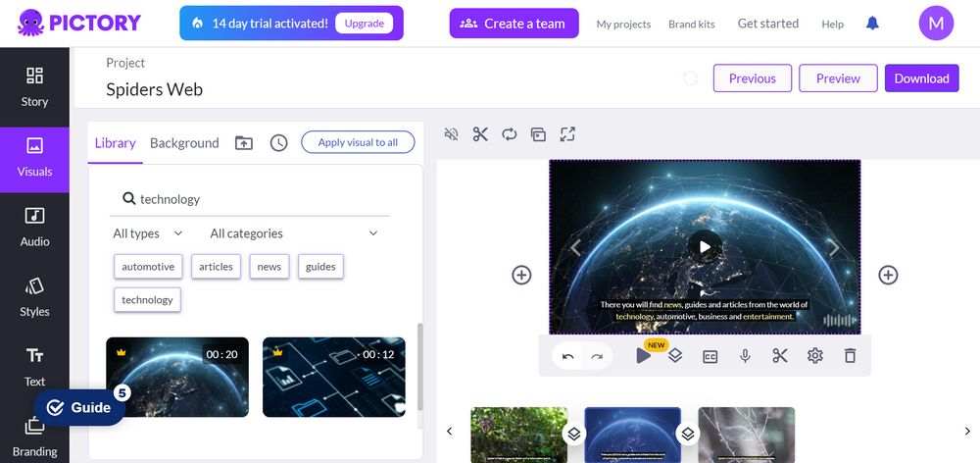Open My projects
The image size is (980, 463).
point(623,25)
